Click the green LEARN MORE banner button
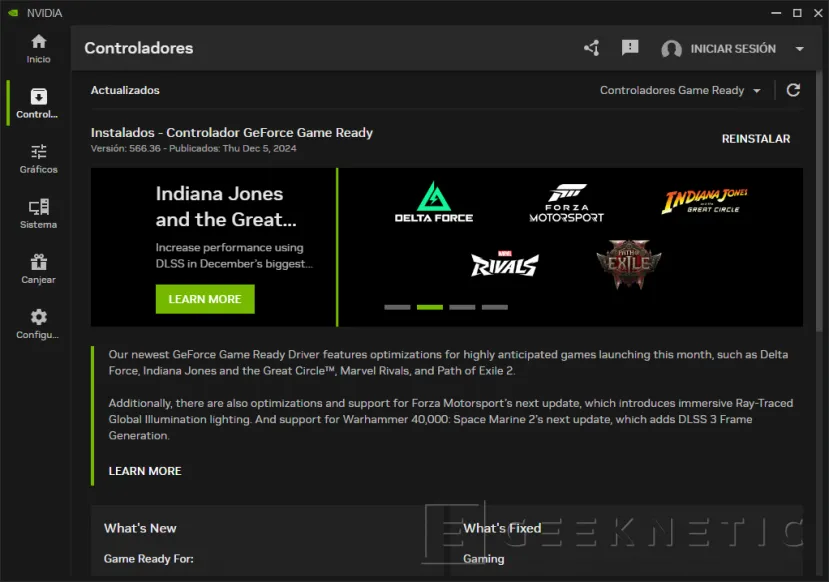 pyautogui.click(x=205, y=299)
